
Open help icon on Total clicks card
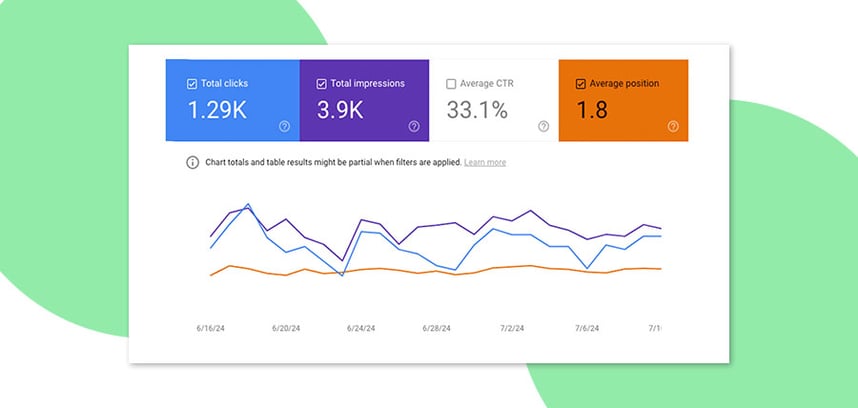285,126
